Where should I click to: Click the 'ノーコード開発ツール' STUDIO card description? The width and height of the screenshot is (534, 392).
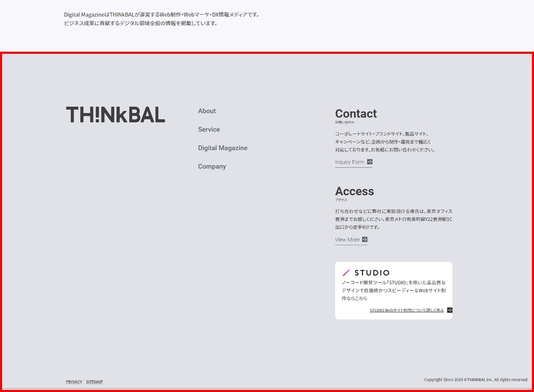coord(394,290)
